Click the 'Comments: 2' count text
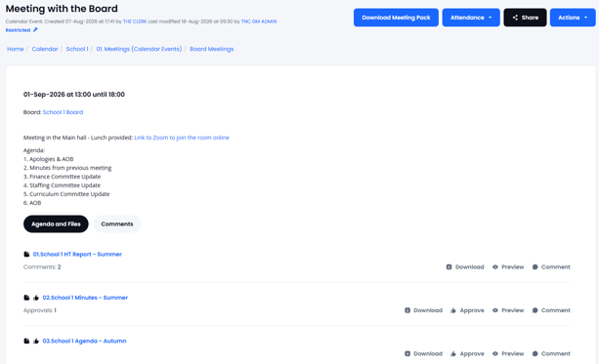 click(x=42, y=267)
